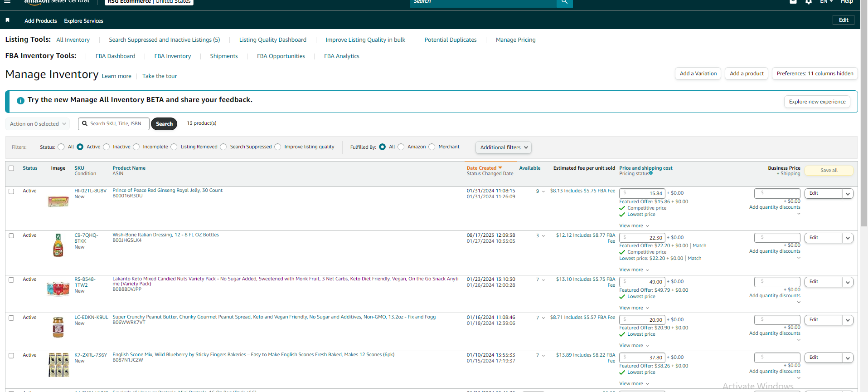Open Search Suppressed and Inactive Listings (5)
868x392 pixels.
click(x=165, y=40)
